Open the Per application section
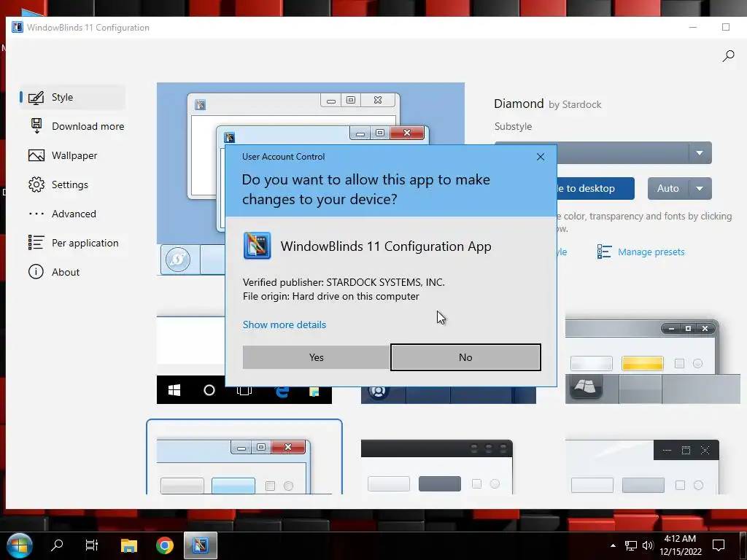 (74, 243)
